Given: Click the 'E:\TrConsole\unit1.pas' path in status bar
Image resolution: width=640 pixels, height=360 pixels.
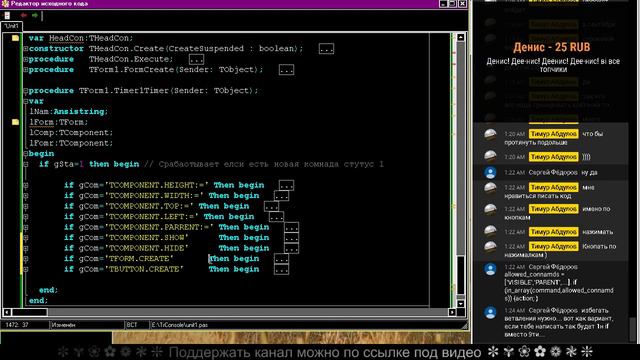Looking at the screenshot, I should 180,325.
